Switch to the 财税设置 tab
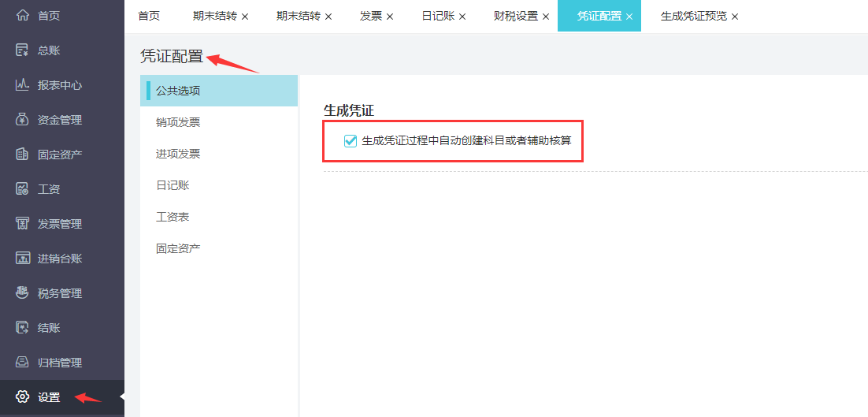Viewport: 868px width, 417px height. pyautogui.click(x=516, y=16)
